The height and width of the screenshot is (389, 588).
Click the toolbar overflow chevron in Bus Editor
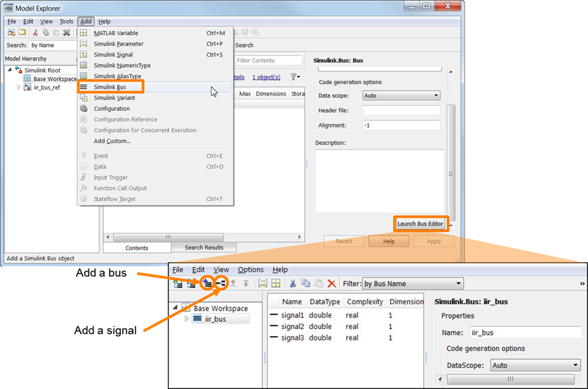pyautogui.click(x=582, y=284)
